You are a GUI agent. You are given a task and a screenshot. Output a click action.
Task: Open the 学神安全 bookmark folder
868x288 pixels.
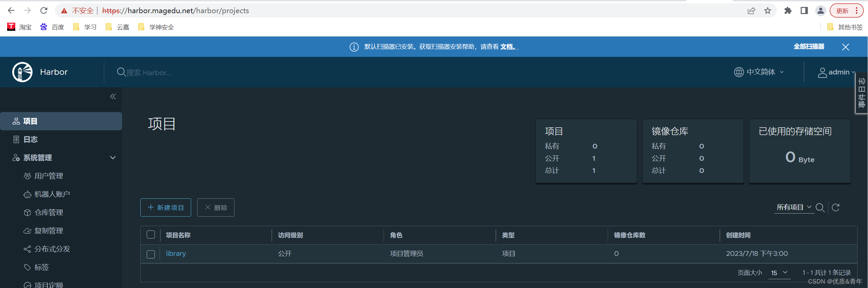(x=156, y=27)
